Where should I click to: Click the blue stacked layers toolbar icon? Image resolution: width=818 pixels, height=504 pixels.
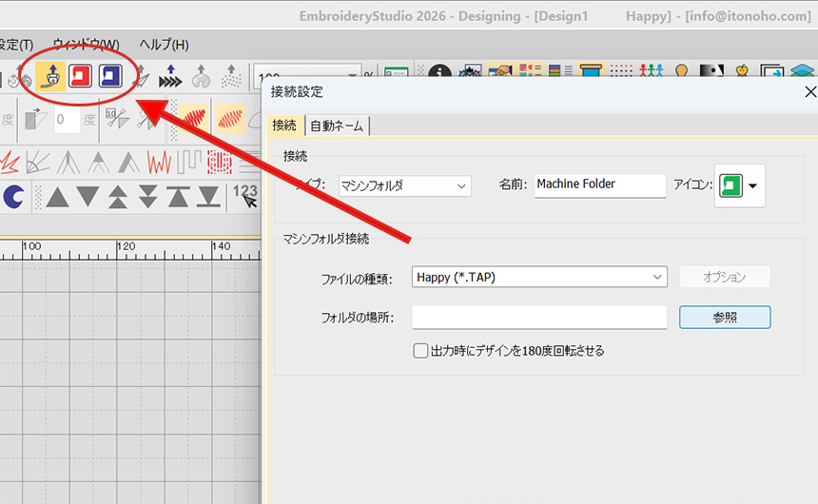tap(803, 71)
